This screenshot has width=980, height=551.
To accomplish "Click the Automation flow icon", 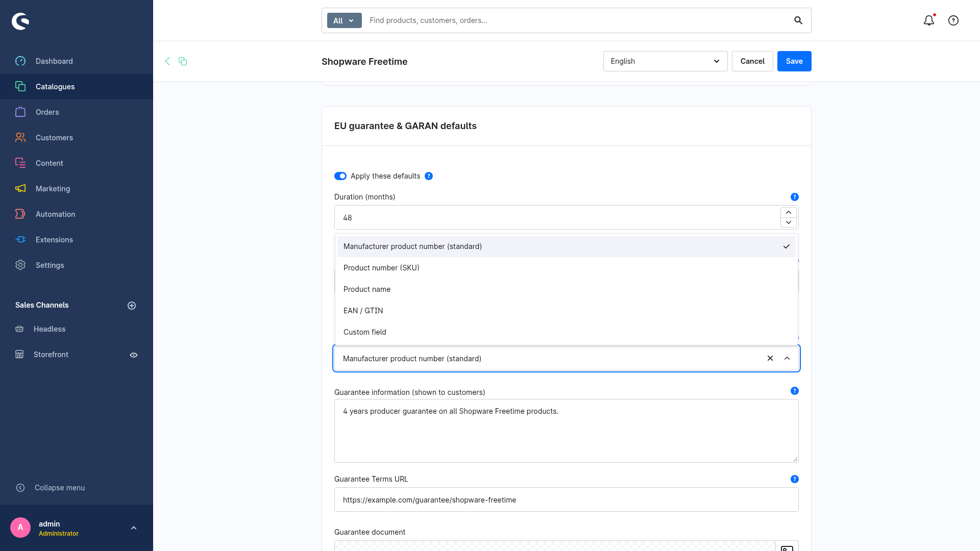I will [20, 214].
